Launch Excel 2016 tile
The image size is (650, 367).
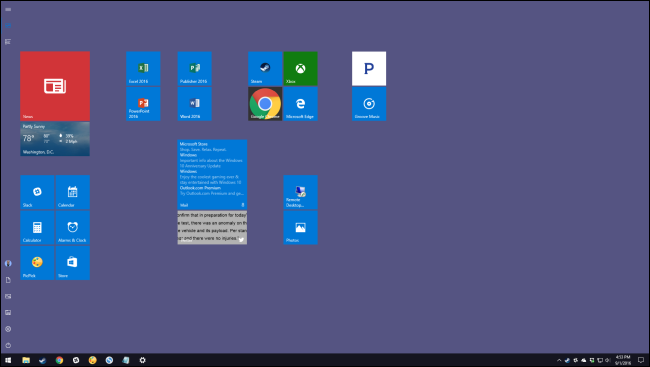(143, 68)
